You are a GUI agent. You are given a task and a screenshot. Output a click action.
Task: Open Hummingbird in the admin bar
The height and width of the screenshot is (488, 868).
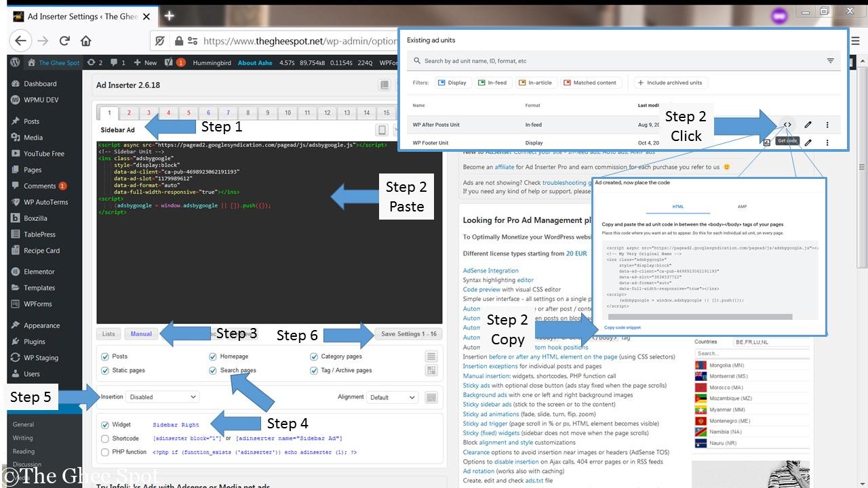coord(212,62)
